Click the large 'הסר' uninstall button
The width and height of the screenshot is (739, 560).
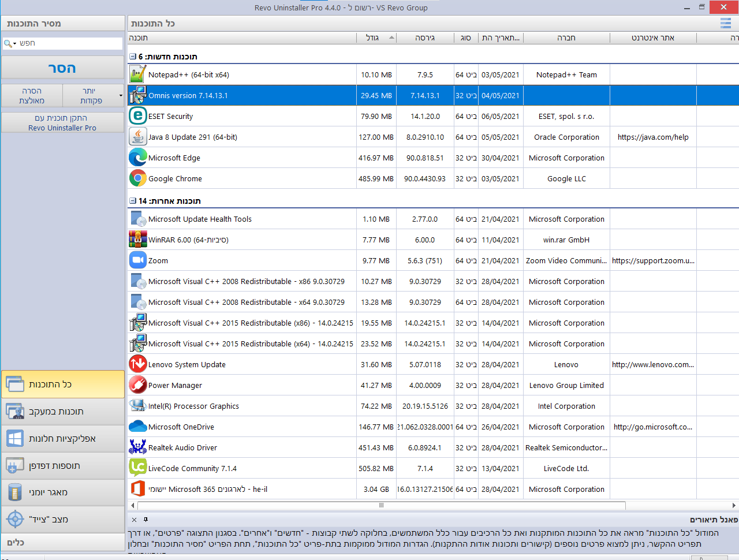click(62, 68)
